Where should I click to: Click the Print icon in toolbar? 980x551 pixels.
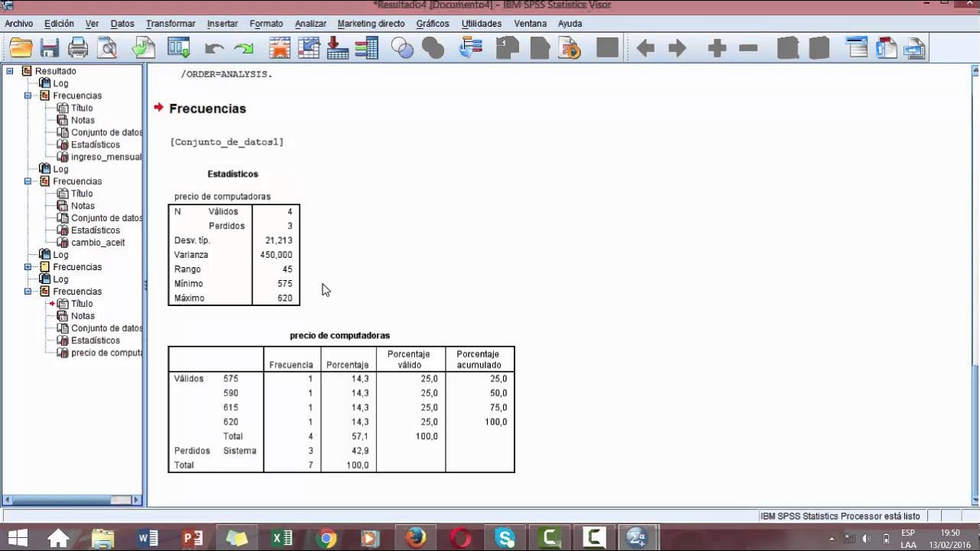78,48
